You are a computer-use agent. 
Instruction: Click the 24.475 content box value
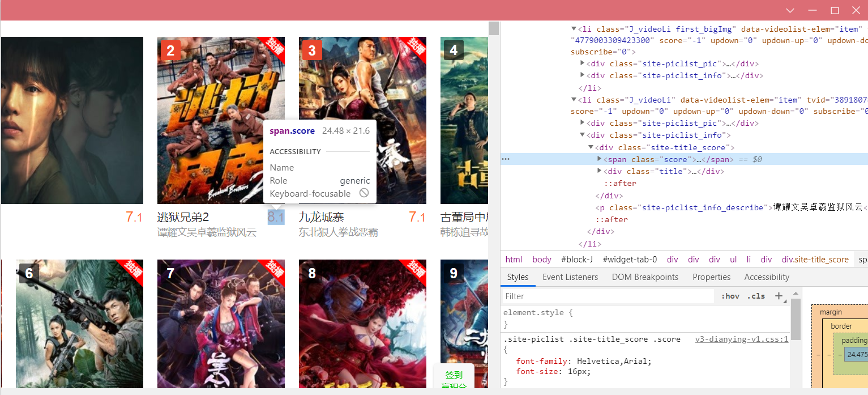(x=857, y=355)
